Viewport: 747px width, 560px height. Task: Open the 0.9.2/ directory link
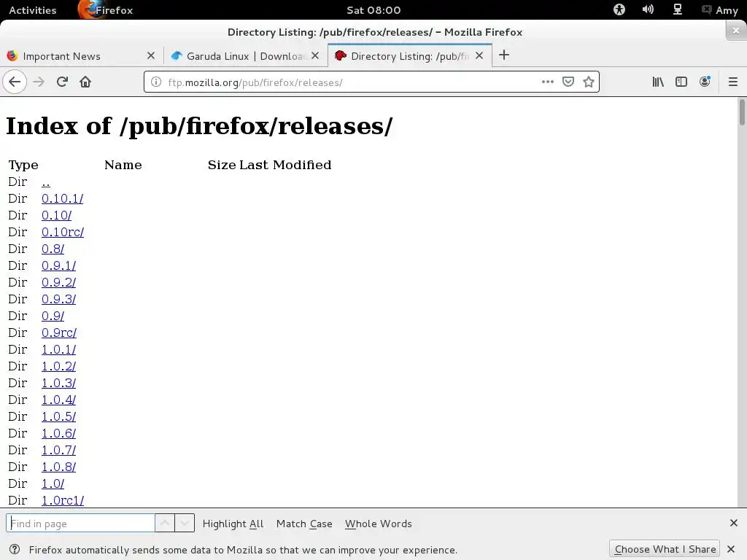pyautogui.click(x=58, y=282)
